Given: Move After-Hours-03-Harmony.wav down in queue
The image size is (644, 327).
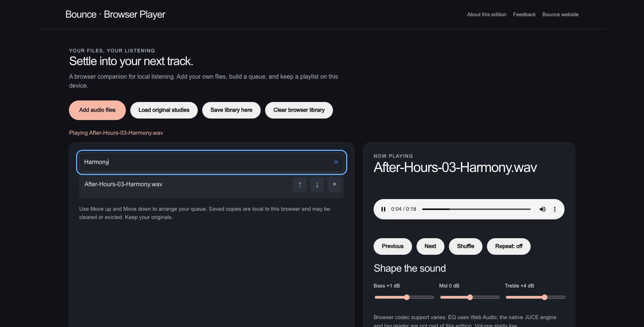Looking at the screenshot, I should [317, 185].
